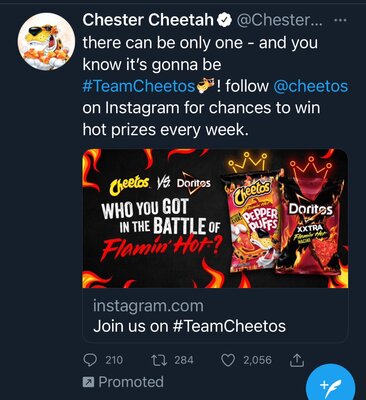Tap the share upload icon
The image size is (366, 400).
pyautogui.click(x=296, y=360)
